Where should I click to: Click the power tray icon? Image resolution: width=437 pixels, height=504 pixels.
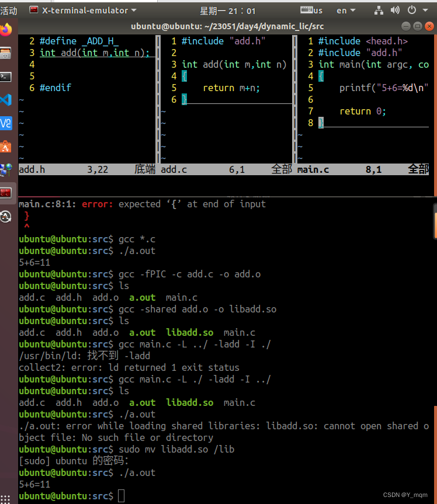pos(412,11)
